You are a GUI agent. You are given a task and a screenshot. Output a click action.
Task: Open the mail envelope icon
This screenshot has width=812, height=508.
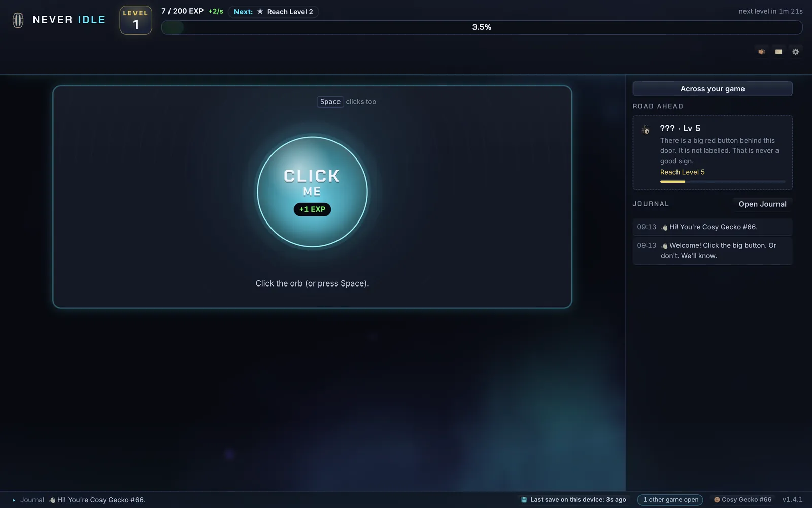(779, 52)
